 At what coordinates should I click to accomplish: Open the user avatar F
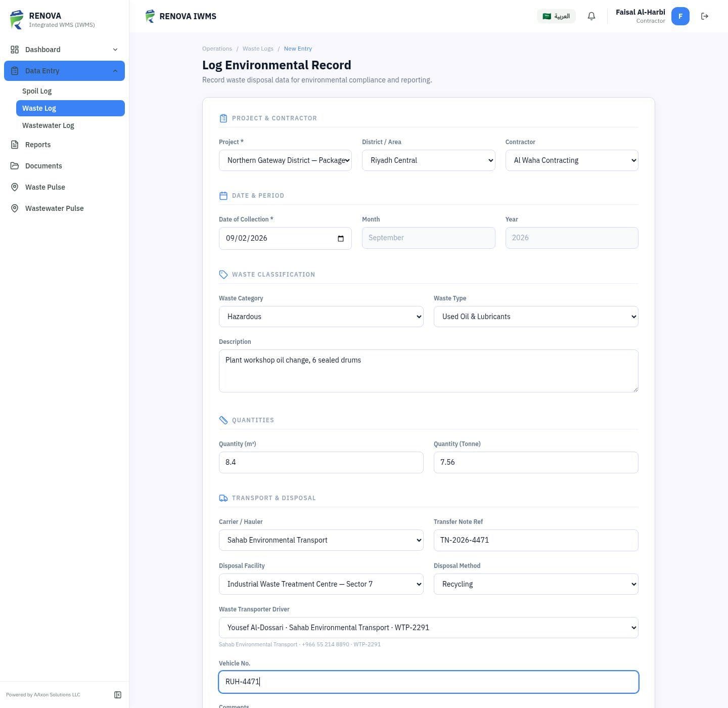coord(680,16)
